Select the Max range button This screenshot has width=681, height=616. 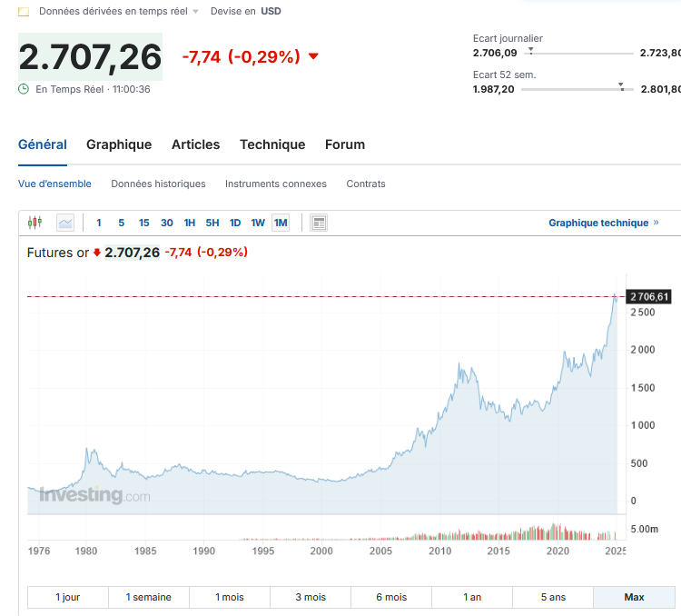coord(634,597)
